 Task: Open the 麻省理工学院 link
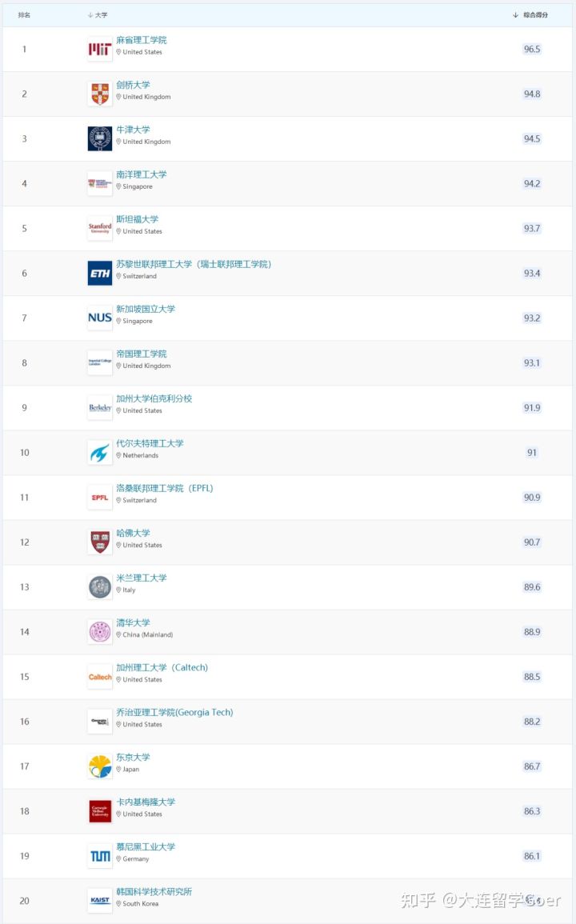point(142,40)
